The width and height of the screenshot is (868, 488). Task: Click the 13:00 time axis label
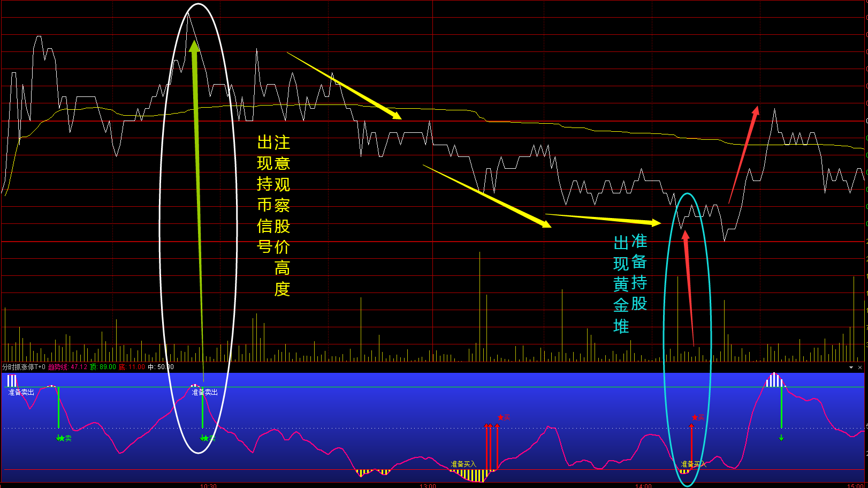[428, 485]
